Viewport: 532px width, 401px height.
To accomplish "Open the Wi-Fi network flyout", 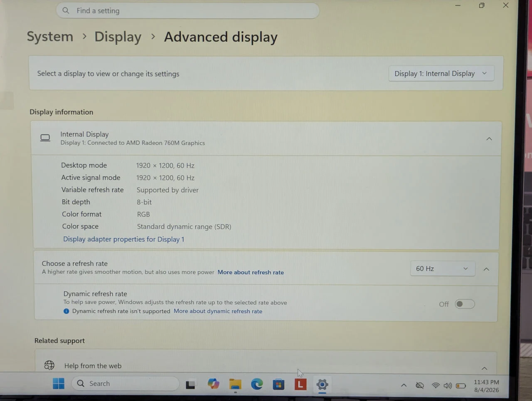I will click(436, 386).
